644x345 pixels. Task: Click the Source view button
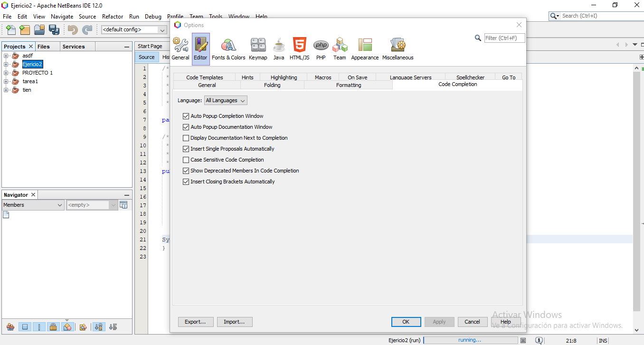[147, 57]
